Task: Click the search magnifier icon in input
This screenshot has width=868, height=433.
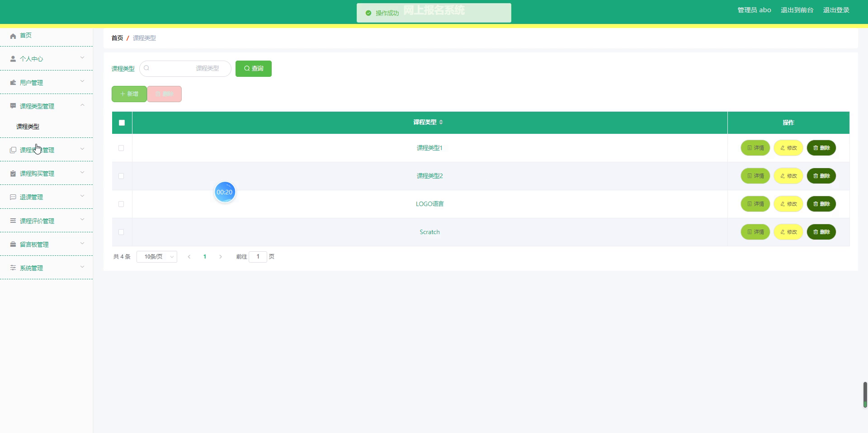Action: [146, 68]
